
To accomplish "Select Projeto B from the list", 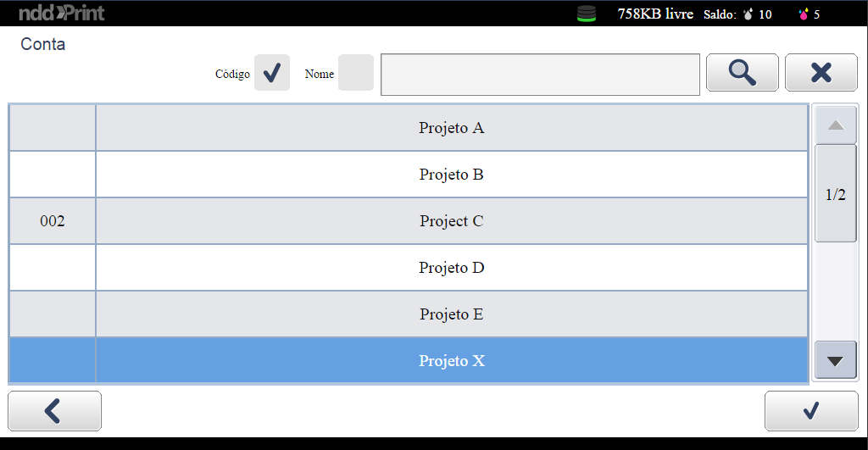I will (451, 175).
